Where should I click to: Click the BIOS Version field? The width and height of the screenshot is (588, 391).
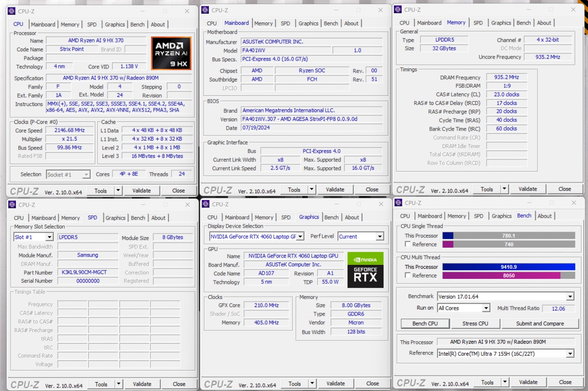(x=312, y=119)
